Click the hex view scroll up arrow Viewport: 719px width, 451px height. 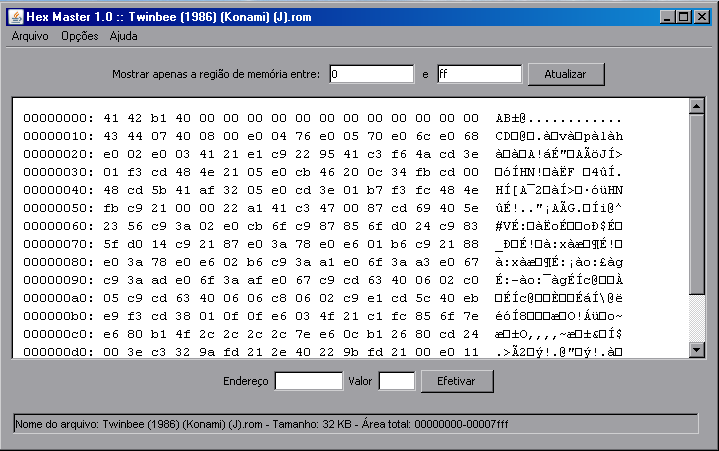(697, 106)
